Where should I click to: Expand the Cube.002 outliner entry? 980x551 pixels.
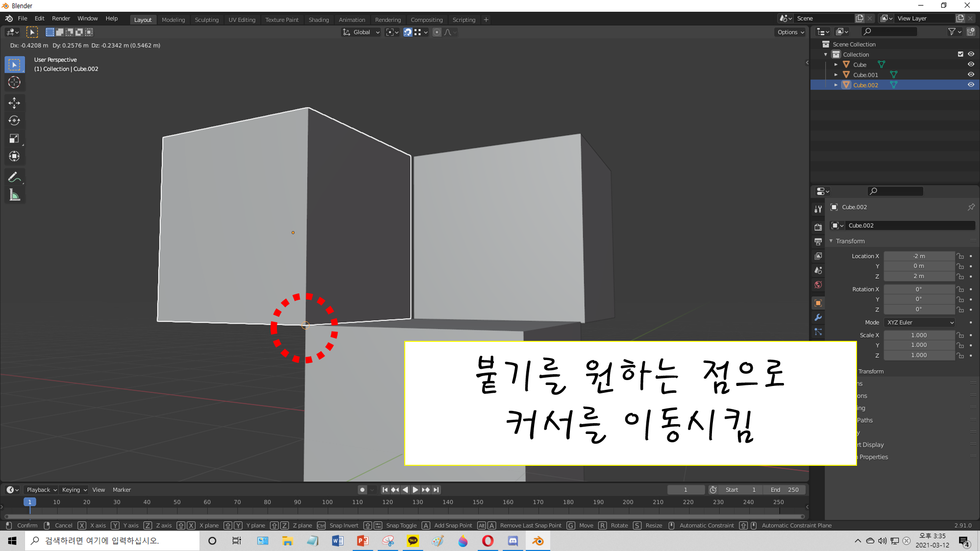coord(836,85)
